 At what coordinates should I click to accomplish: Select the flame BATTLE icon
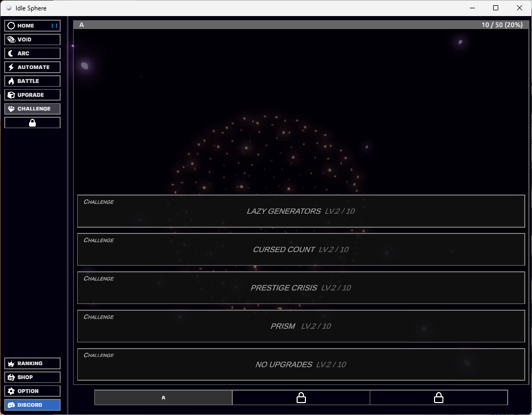pyautogui.click(x=10, y=81)
